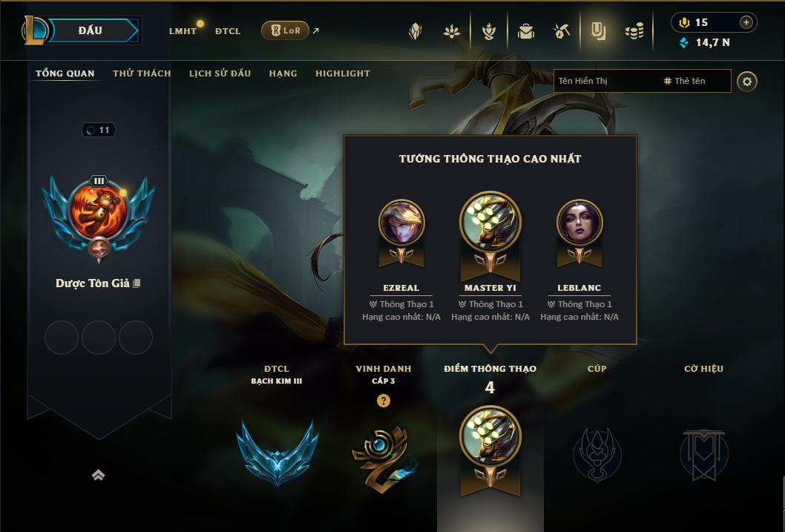Open the Collection backpack icon

click(x=525, y=31)
